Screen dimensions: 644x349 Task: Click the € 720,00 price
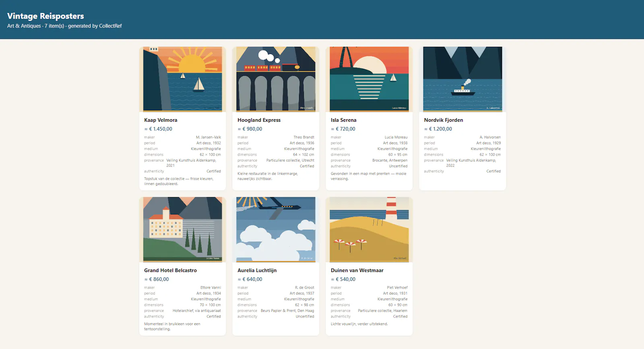[x=343, y=129]
